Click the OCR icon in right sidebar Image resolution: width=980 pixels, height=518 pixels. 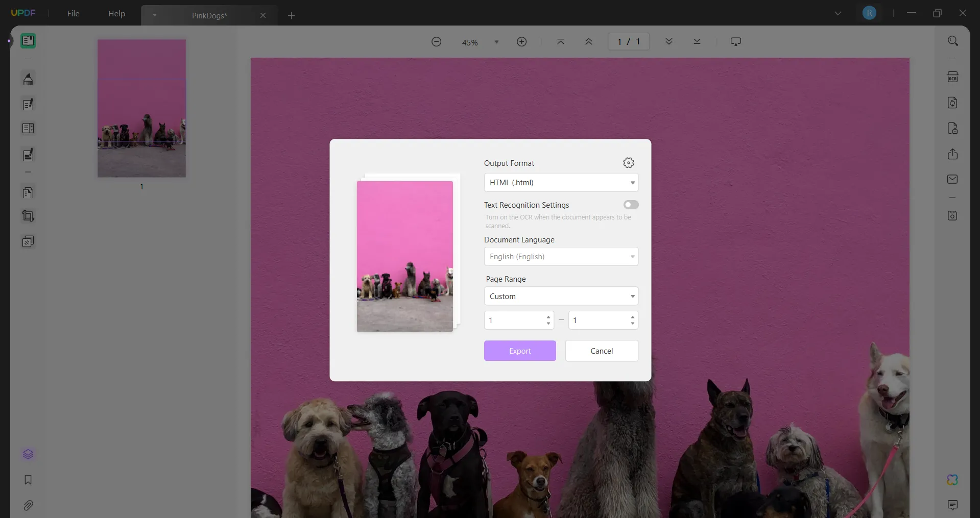[952, 77]
